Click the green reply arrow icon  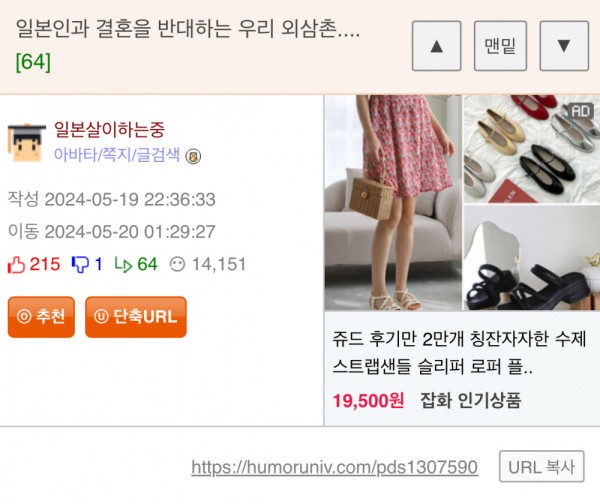pos(123,264)
